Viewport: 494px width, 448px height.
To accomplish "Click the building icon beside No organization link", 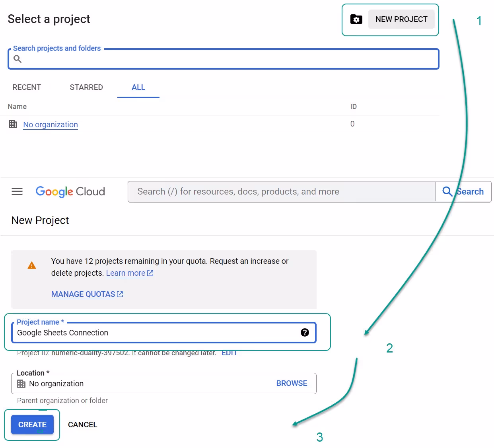I will point(13,124).
